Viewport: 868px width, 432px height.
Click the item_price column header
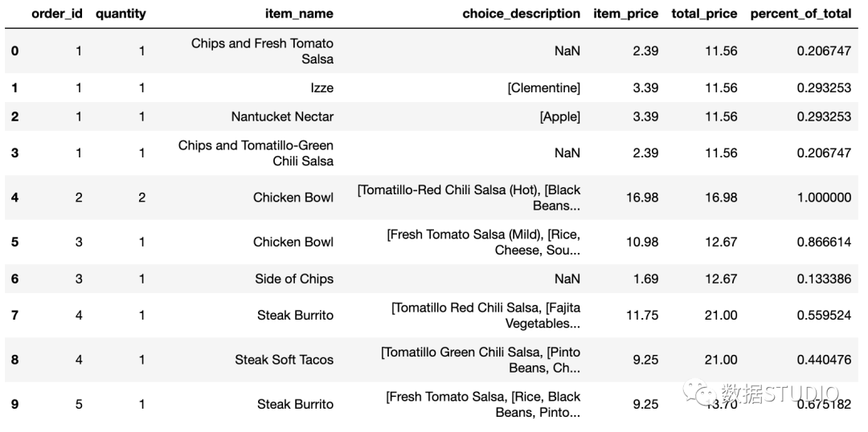626,14
